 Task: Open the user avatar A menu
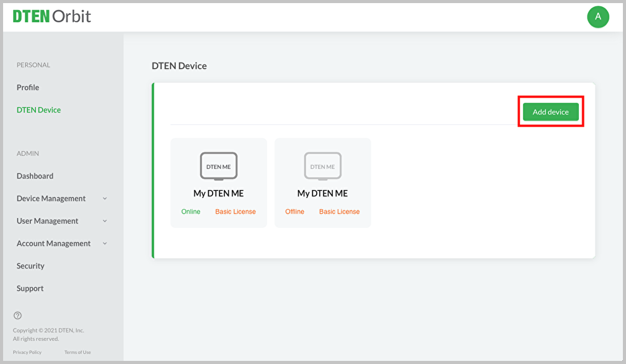click(597, 17)
